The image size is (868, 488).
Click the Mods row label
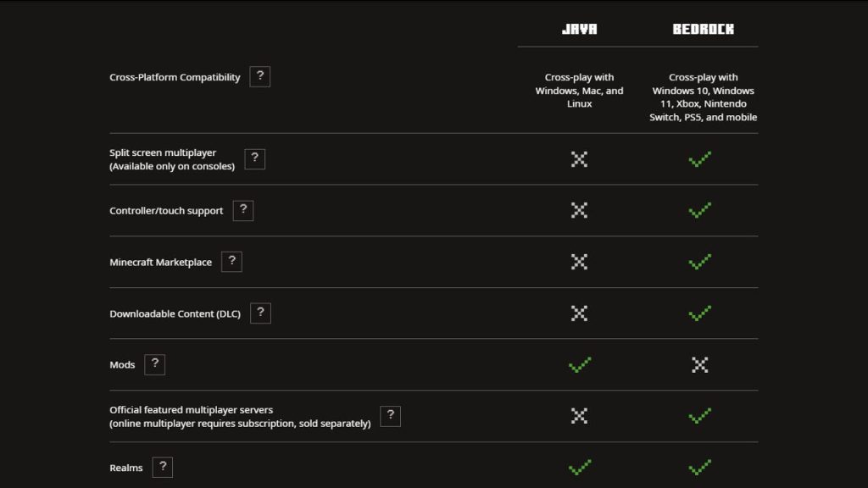coord(120,364)
